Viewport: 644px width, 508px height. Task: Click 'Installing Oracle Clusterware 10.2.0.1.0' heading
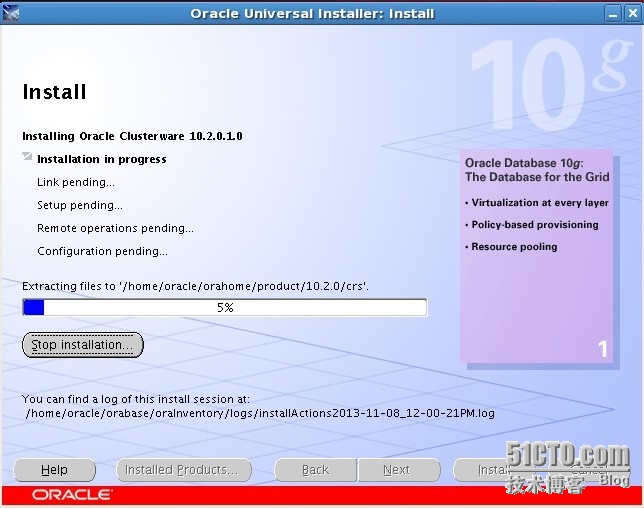[x=132, y=136]
